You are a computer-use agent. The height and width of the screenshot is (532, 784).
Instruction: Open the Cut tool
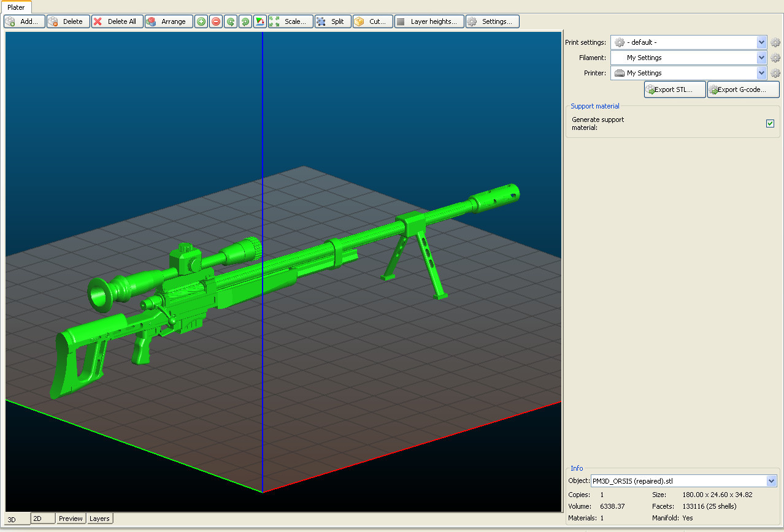coord(372,21)
